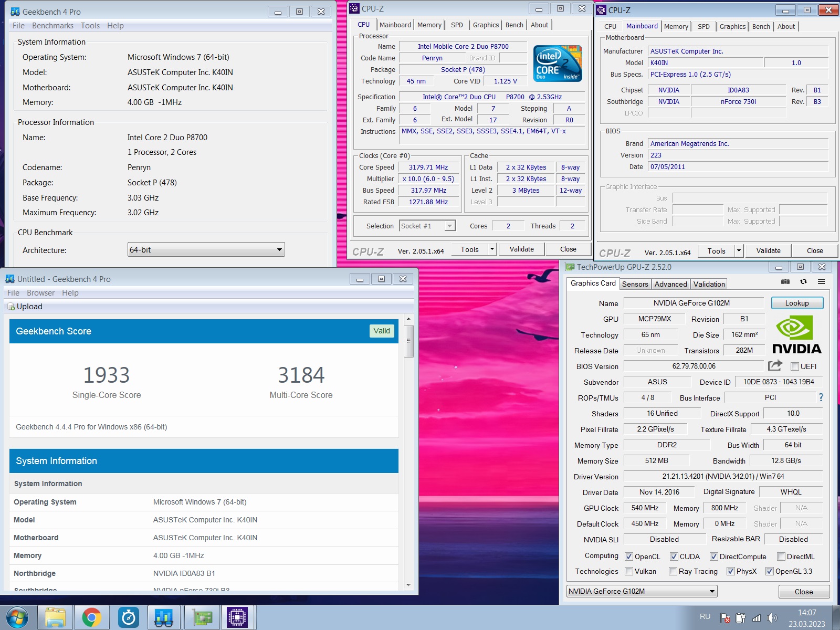
Task: Click the Intel Core 2 Duo logo in CPU-Z
Action: pyautogui.click(x=558, y=63)
